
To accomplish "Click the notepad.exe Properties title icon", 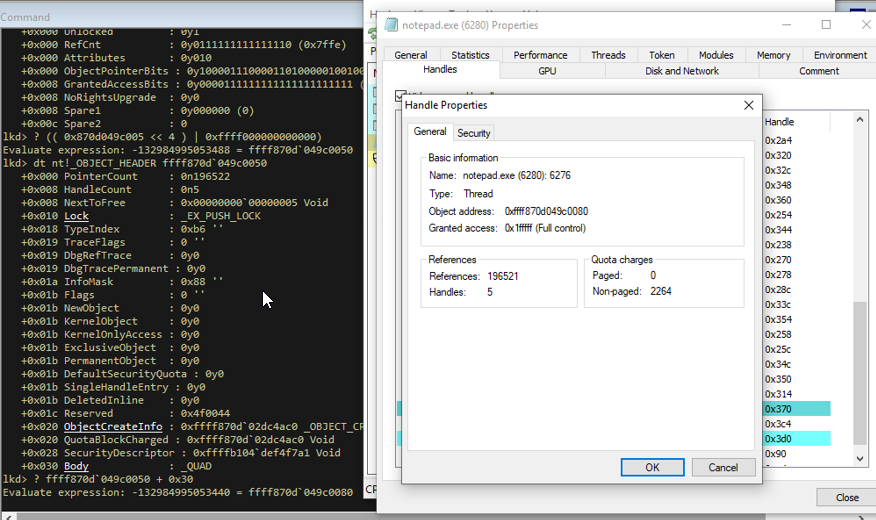I will click(391, 25).
